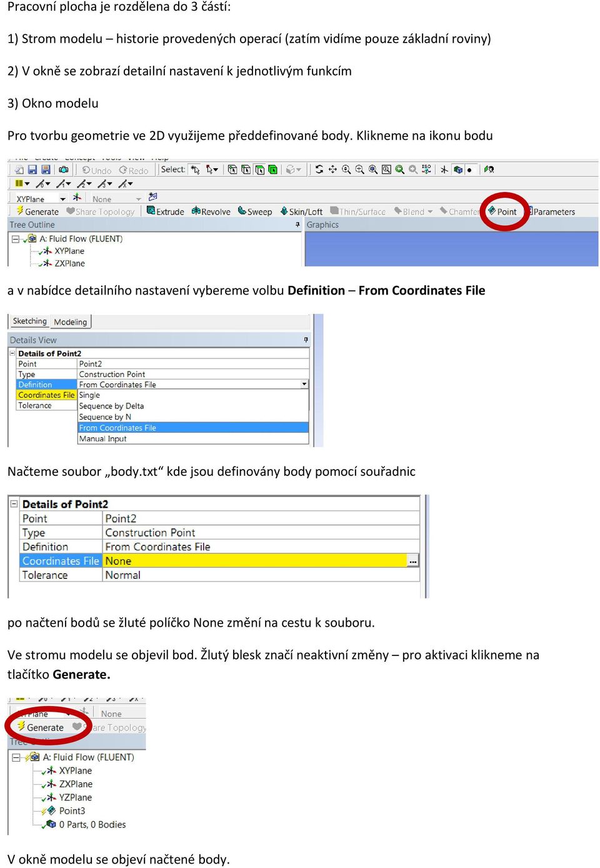Click the Look At face icon

pyautogui.click(x=489, y=169)
